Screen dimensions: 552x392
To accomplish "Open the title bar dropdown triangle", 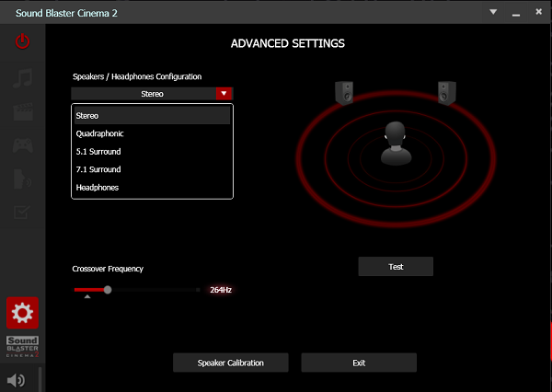I will click(x=493, y=12).
